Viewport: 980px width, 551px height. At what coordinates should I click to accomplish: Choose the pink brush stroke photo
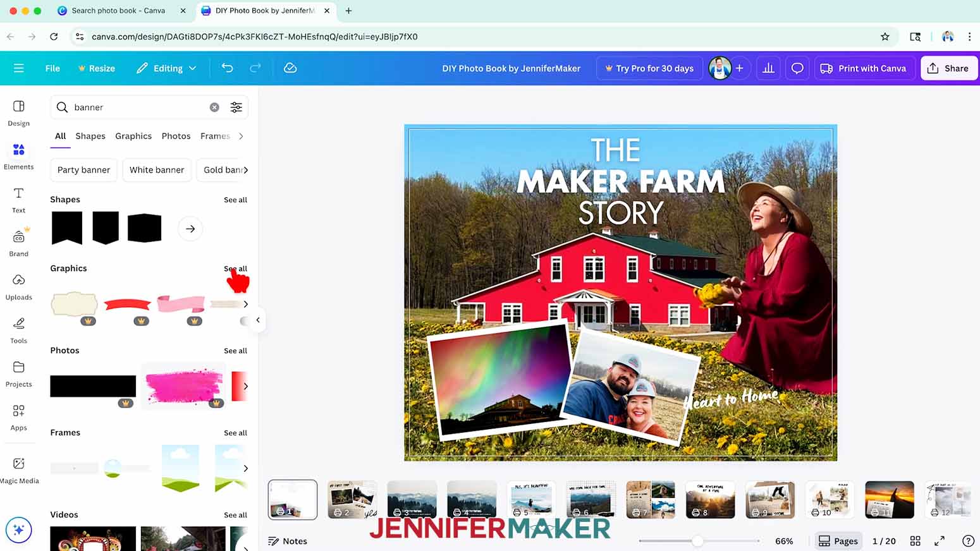[x=183, y=386]
